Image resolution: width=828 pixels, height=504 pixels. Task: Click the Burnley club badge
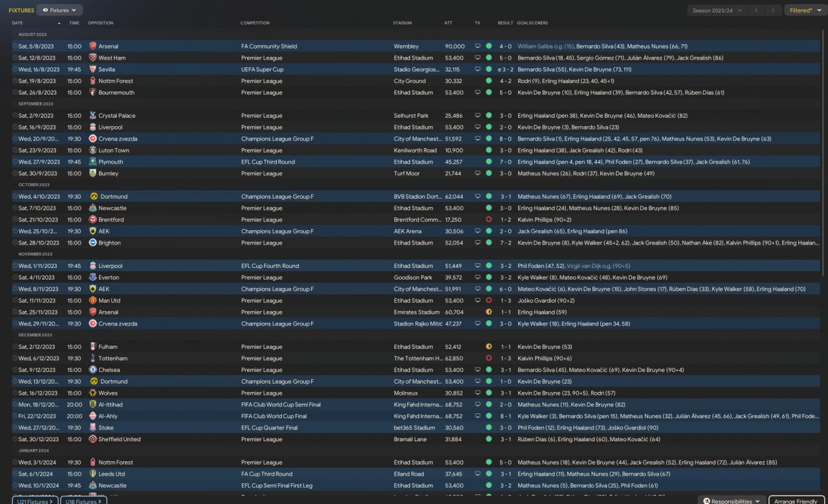[x=93, y=173]
